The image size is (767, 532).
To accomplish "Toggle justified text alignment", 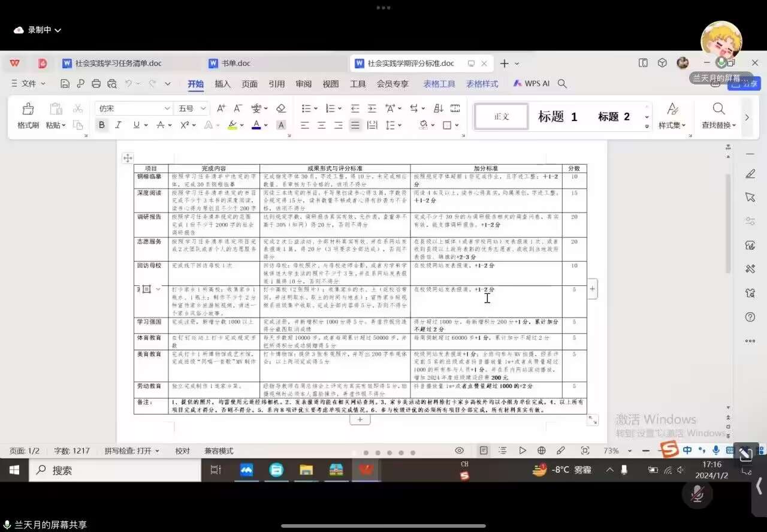I will coord(355,125).
